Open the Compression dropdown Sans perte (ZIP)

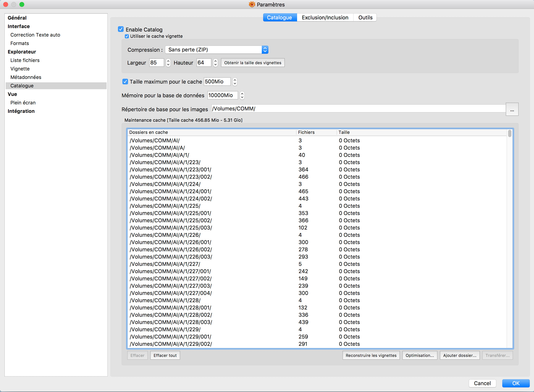217,50
